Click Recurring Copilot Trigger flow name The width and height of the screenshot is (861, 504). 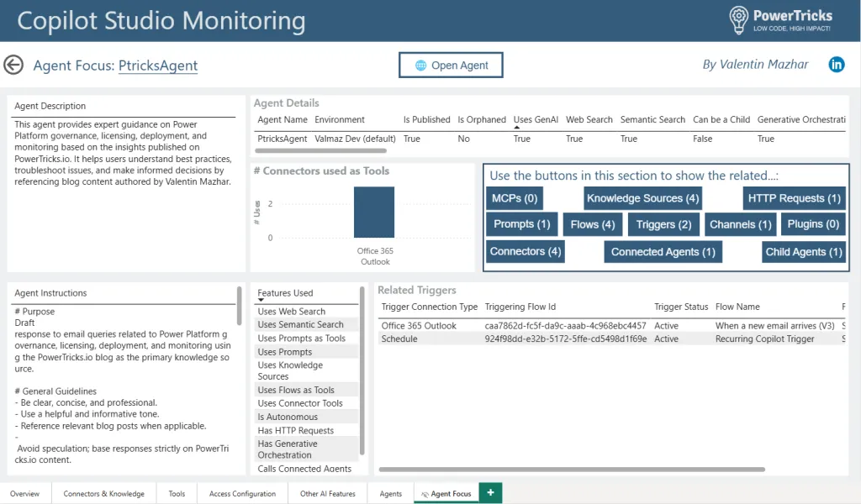(765, 339)
